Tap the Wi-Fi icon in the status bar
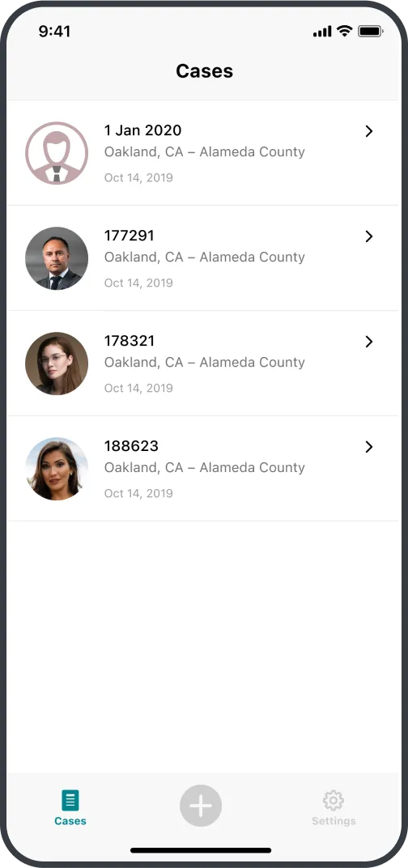408x868 pixels. click(x=345, y=31)
